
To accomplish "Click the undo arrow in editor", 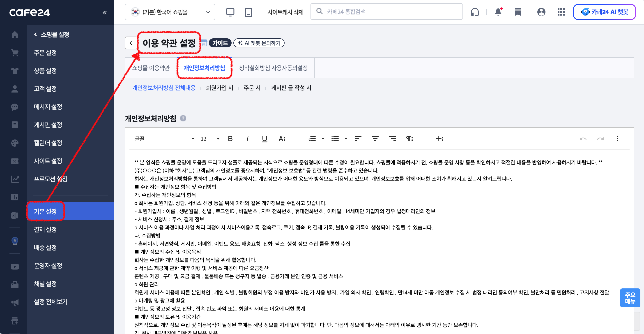I will (x=583, y=139).
